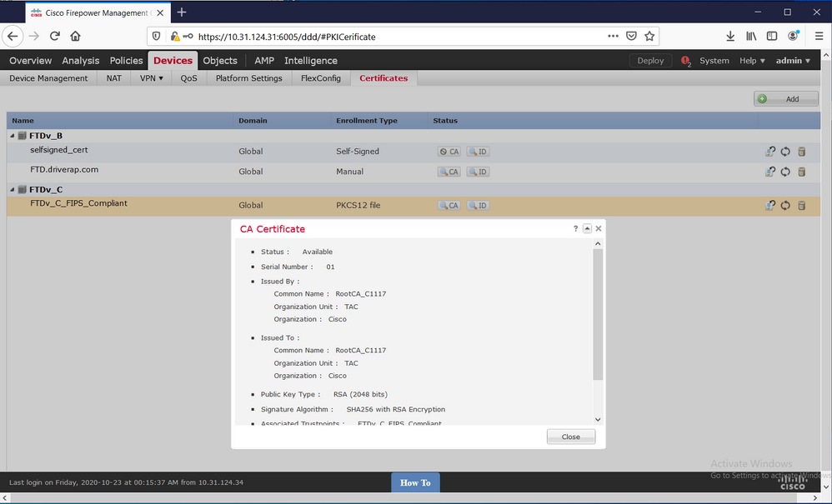This screenshot has height=504, width=832.
Task: View ID certificate of FTD.driverap.com
Action: (478, 172)
